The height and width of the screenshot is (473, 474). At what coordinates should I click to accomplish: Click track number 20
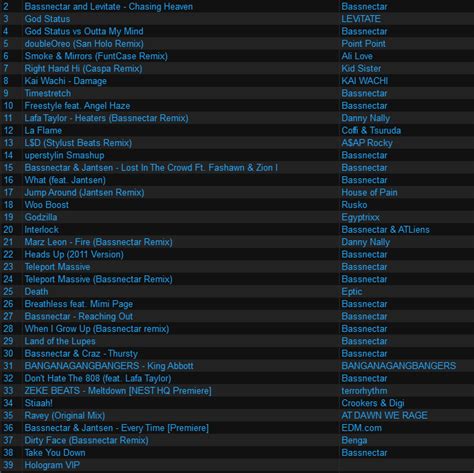[x=8, y=230]
